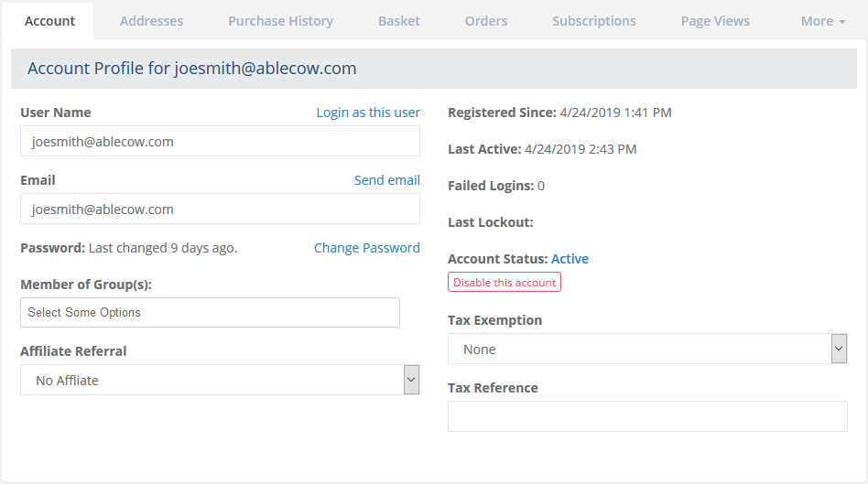
Task: View the Orders tab
Action: [x=485, y=20]
